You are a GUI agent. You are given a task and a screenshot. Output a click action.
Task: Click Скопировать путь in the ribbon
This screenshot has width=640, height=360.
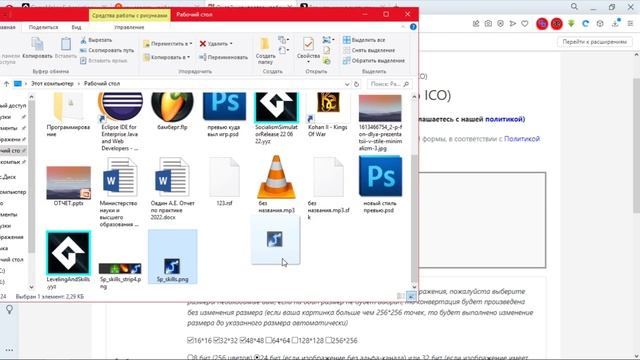click(107, 50)
